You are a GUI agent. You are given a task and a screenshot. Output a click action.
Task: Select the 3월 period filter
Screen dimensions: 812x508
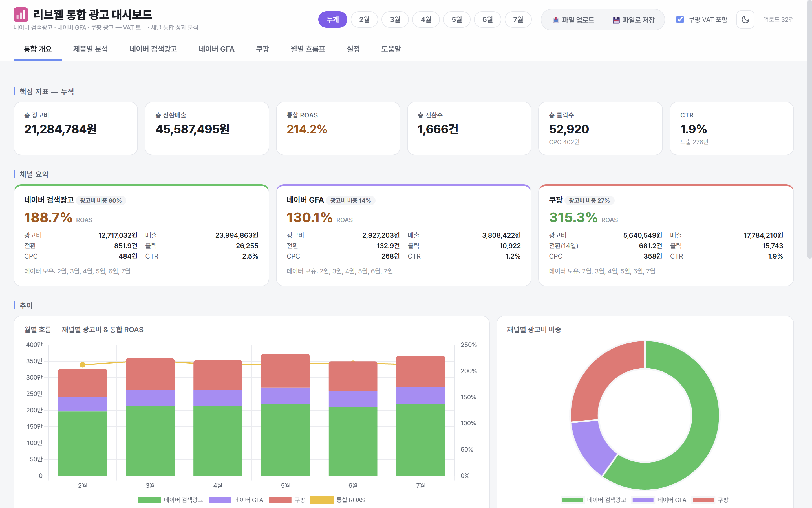(395, 19)
